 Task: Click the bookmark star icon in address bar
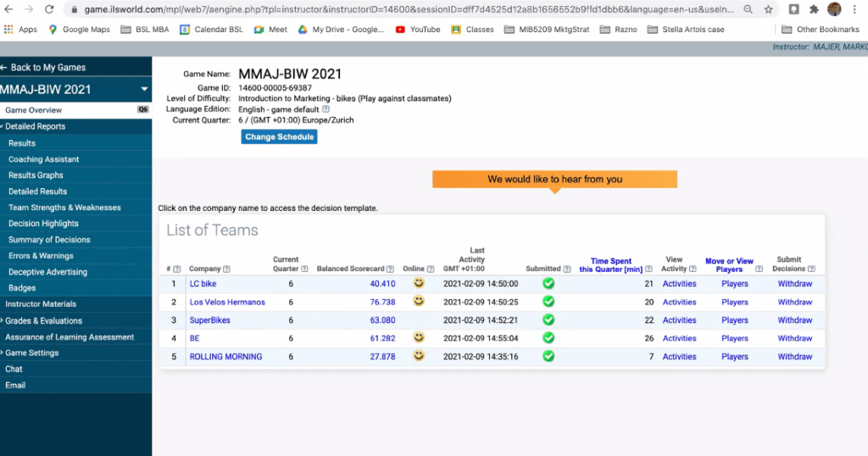point(768,9)
